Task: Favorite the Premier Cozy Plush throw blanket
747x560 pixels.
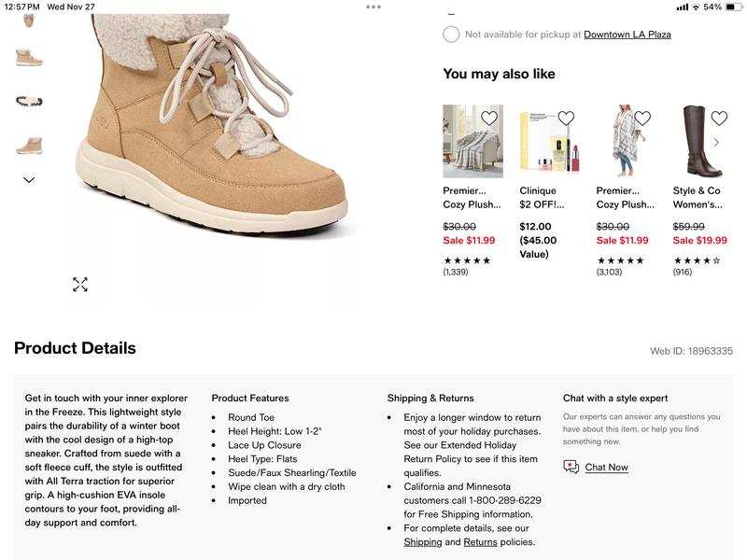Action: (x=489, y=119)
